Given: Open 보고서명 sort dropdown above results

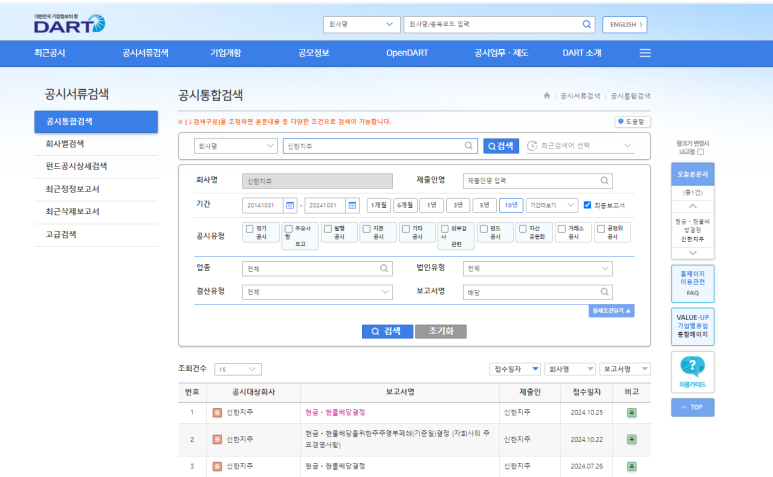Looking at the screenshot, I should 625,369.
